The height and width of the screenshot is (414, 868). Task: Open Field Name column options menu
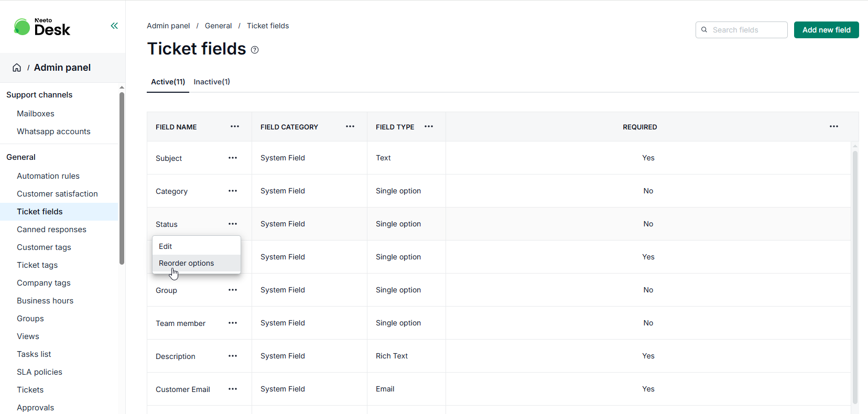[235, 126]
